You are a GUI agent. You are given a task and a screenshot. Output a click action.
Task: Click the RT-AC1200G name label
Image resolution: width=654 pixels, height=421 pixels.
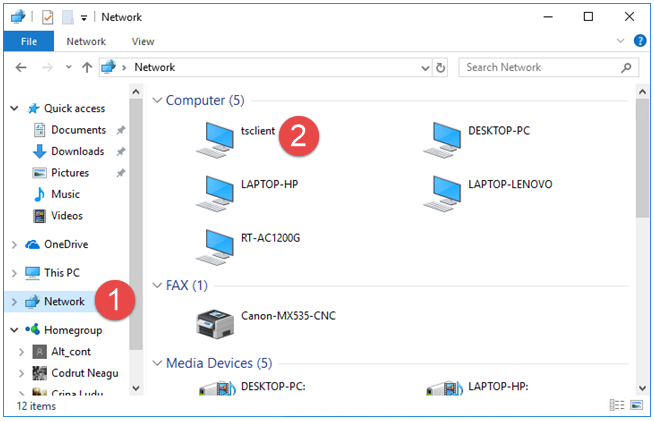pos(270,238)
